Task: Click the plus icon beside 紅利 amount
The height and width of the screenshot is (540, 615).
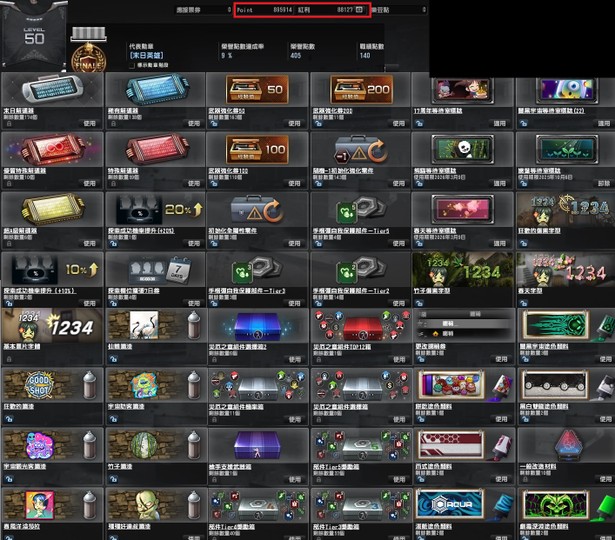Action: [360, 9]
